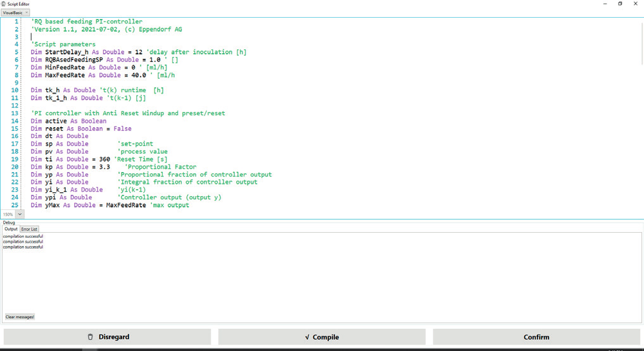Viewport: 644px width, 351px height.
Task: Click the MaxFeedRate variable on line 8
Action: [65, 75]
